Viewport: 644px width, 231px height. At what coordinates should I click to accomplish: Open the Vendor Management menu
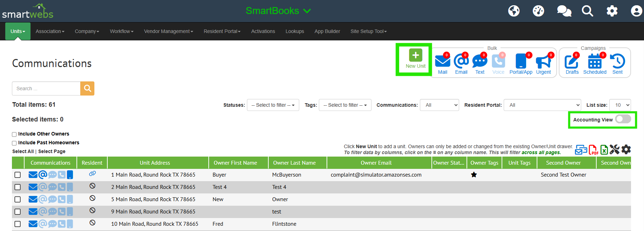click(168, 31)
